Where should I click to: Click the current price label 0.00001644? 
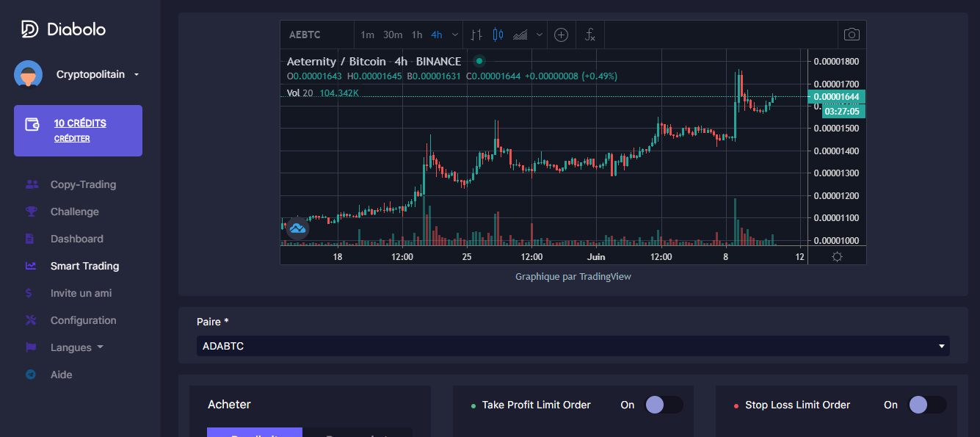(837, 97)
